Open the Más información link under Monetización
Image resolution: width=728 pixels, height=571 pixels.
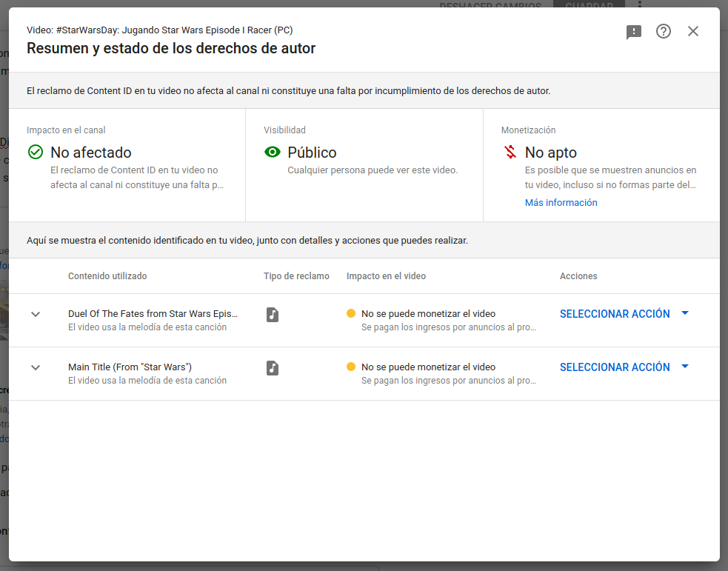(x=561, y=202)
